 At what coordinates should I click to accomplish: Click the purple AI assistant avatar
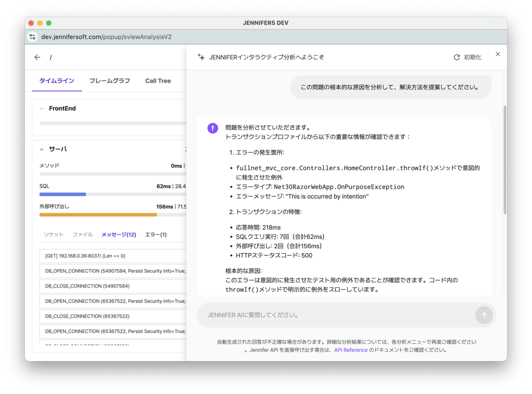(x=212, y=128)
